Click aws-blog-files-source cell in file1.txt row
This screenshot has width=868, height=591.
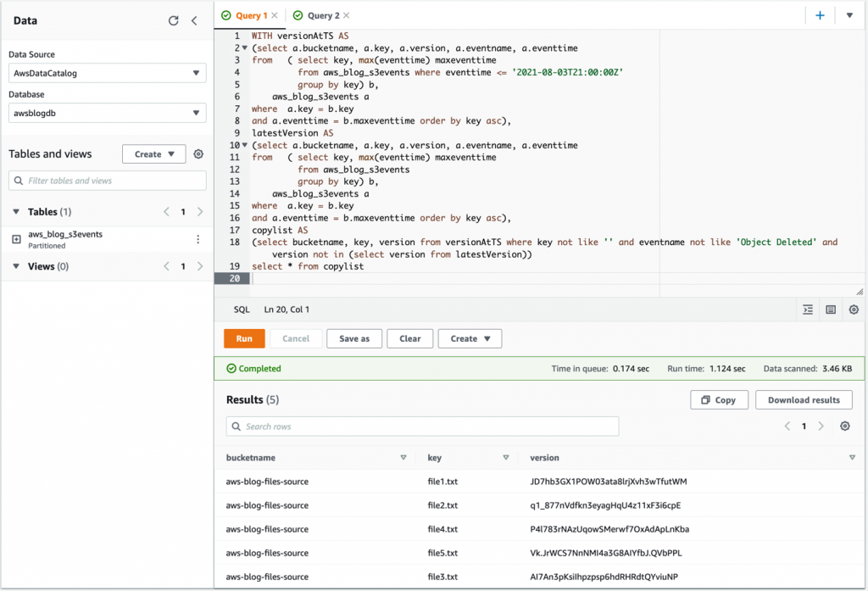267,482
